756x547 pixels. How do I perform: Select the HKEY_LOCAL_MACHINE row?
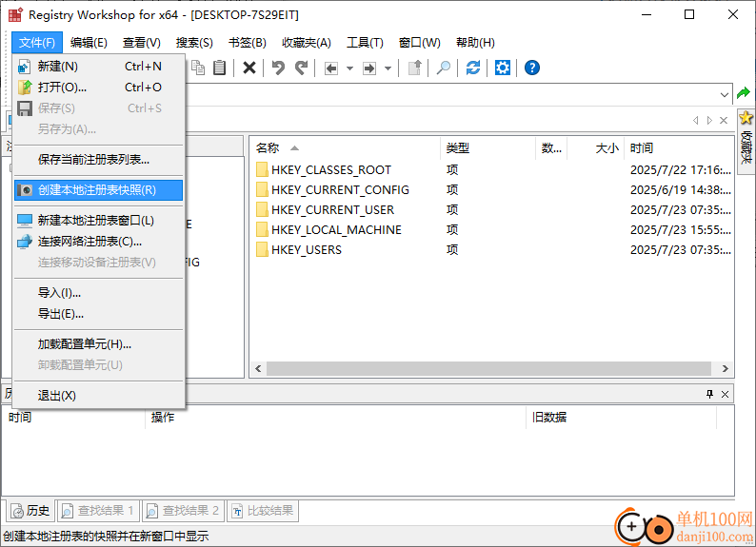(x=492, y=230)
